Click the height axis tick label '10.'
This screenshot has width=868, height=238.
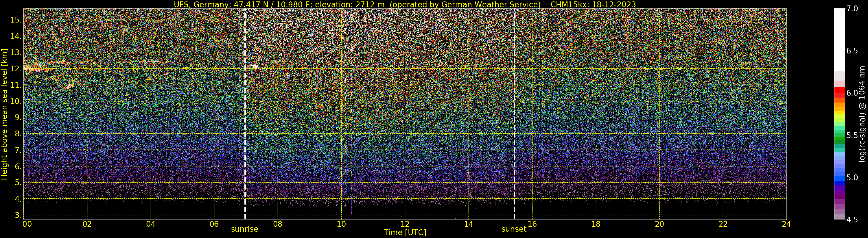16,101
